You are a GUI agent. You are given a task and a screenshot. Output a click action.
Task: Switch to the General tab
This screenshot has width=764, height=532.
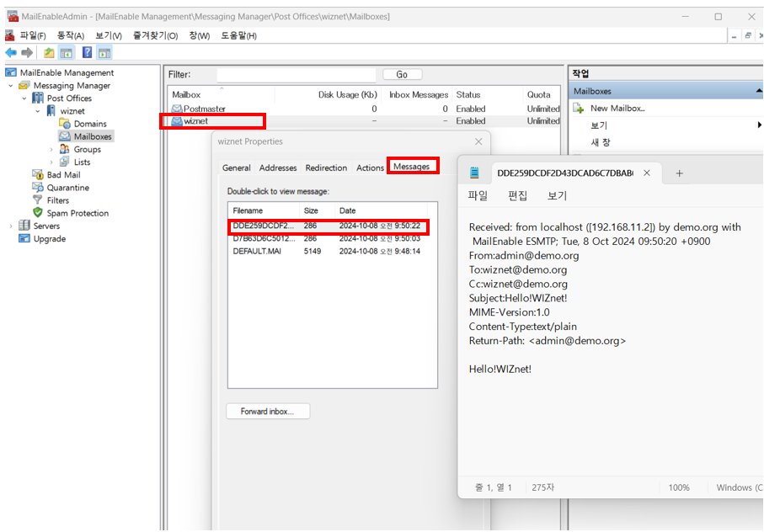[237, 168]
